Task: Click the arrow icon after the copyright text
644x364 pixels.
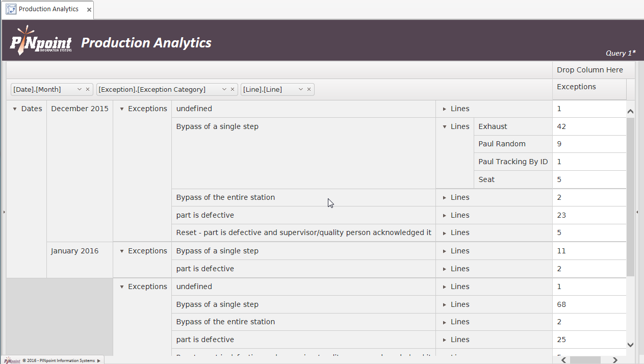Action: click(x=100, y=360)
